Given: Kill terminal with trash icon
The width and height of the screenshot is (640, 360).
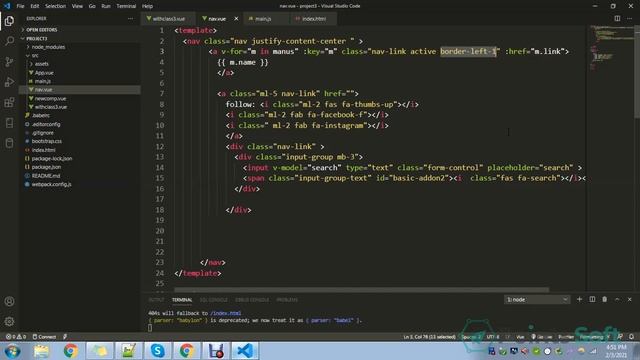Looking at the screenshot, I should click(604, 299).
